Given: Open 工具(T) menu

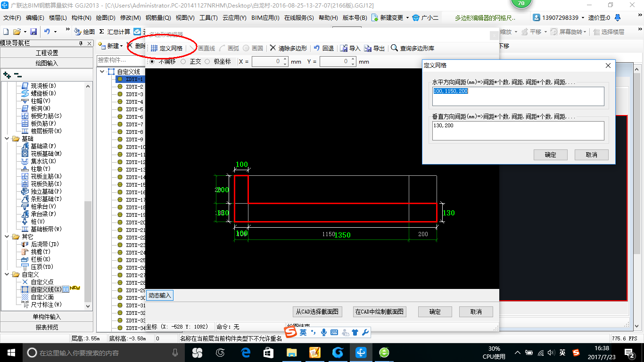Looking at the screenshot, I should point(208,17).
